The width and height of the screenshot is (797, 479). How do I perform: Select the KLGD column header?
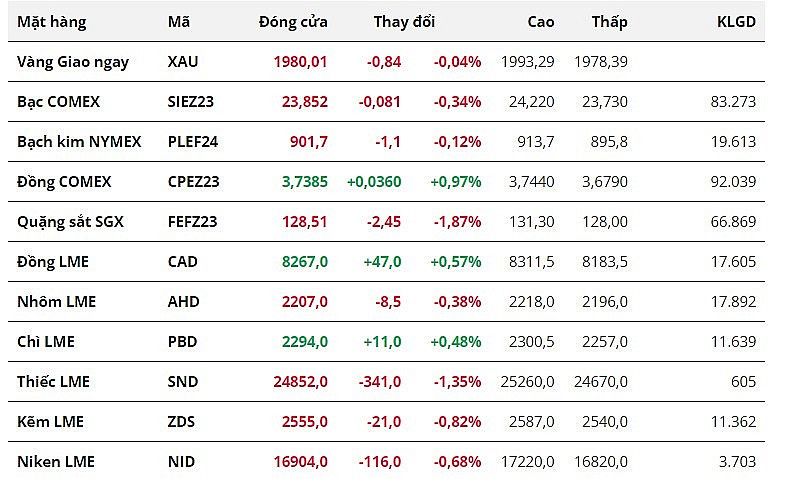point(736,22)
